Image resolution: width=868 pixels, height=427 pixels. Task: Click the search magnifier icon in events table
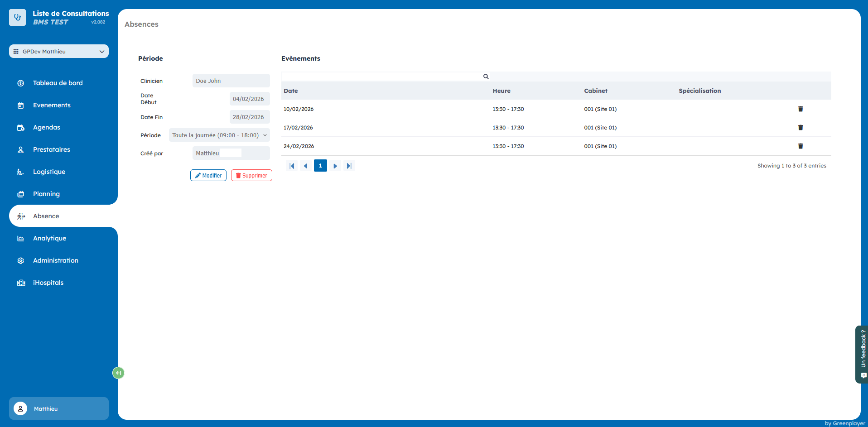pyautogui.click(x=486, y=77)
